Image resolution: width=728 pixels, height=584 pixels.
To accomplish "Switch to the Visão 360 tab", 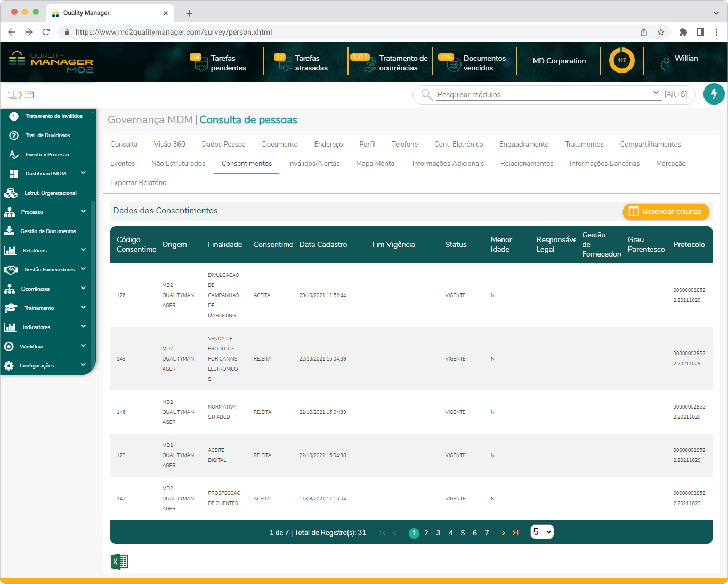I will coord(169,144).
